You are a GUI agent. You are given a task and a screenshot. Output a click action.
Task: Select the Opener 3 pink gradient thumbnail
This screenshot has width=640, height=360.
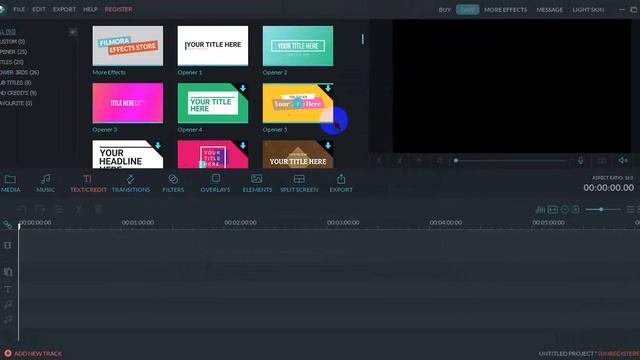pos(128,103)
